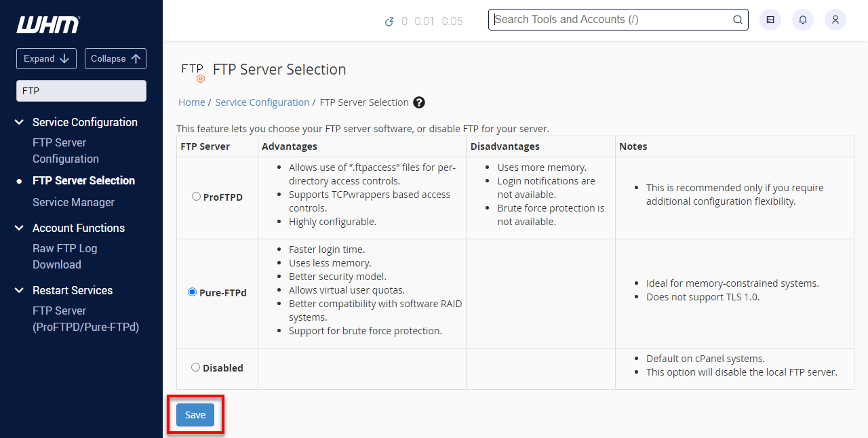Viewport: 868px width, 438px height.
Task: Open the help question mark icon
Action: pyautogui.click(x=418, y=102)
